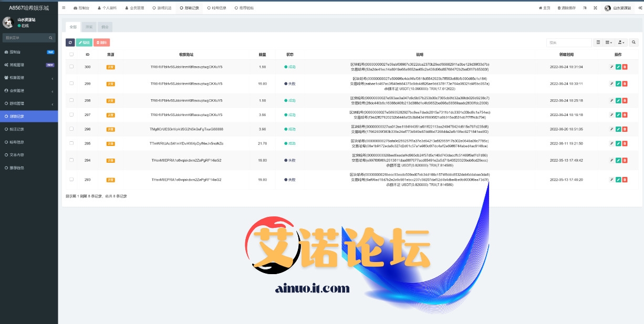The width and height of the screenshot is (644, 324).
Task: Click the magnifier icon in sidebar menu search
Action: click(x=51, y=38)
